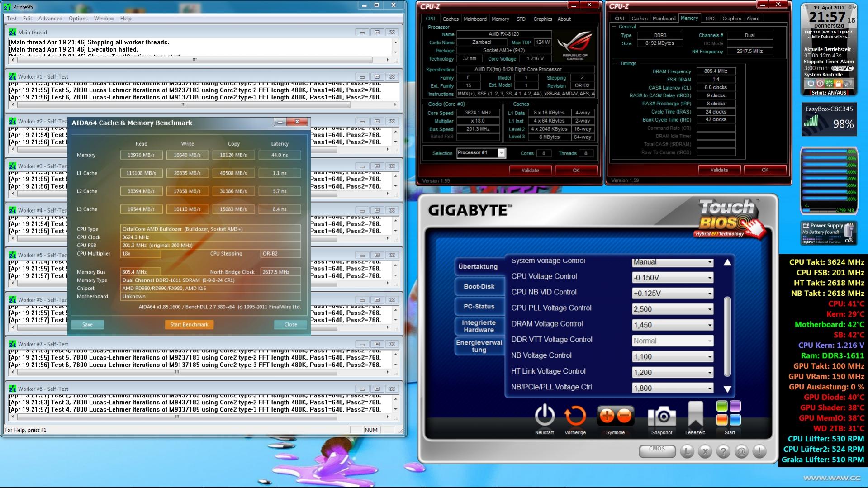Click the Prime95 title bar icon
The height and width of the screenshot is (488, 868).
click(x=7, y=7)
